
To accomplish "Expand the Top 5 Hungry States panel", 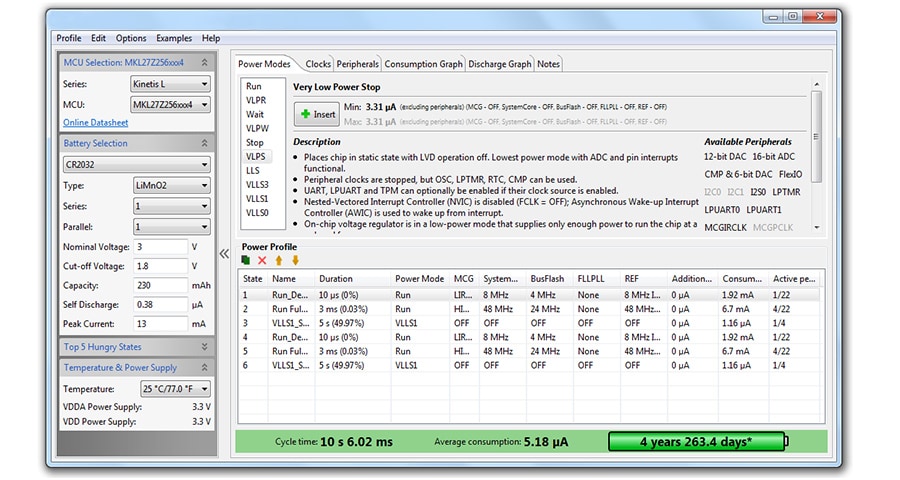I will tap(204, 347).
